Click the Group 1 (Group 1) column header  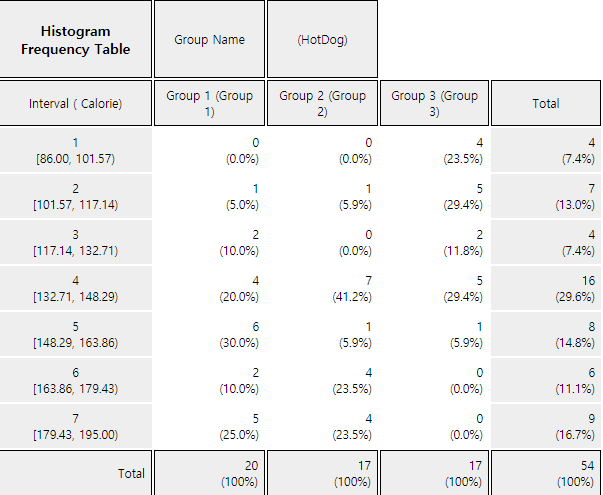(x=209, y=103)
